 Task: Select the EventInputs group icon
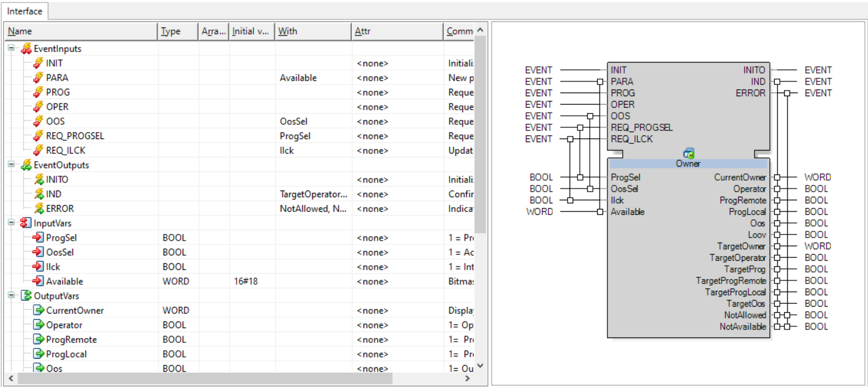[26, 48]
